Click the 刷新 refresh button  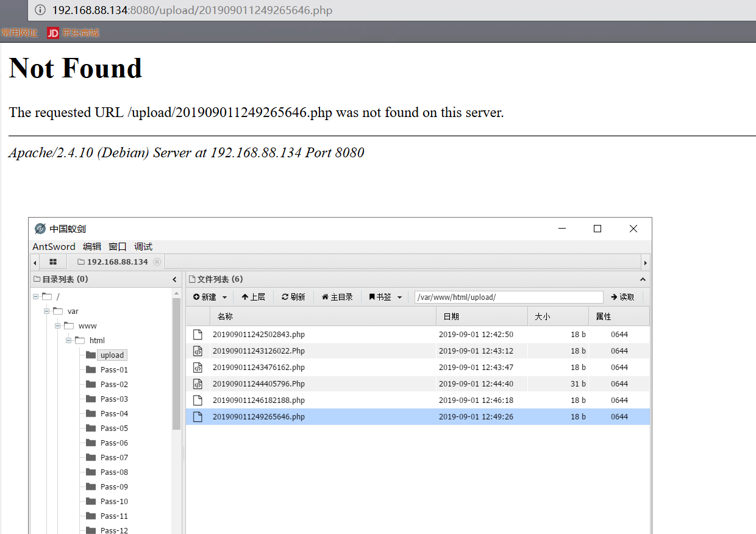(293, 297)
